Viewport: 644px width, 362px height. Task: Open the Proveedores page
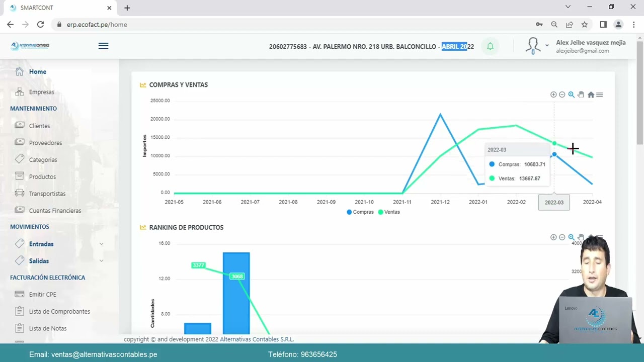coord(45,143)
